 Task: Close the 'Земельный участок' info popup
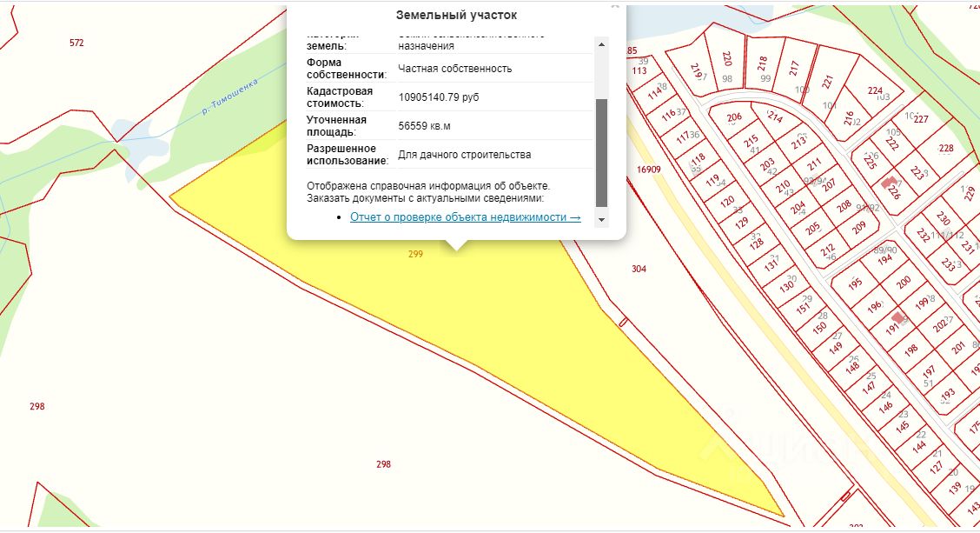(615, 4)
